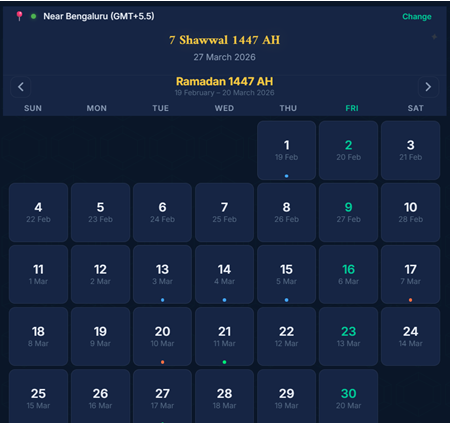Select Ramadan day 4, 22 Feb

pyautogui.click(x=38, y=212)
